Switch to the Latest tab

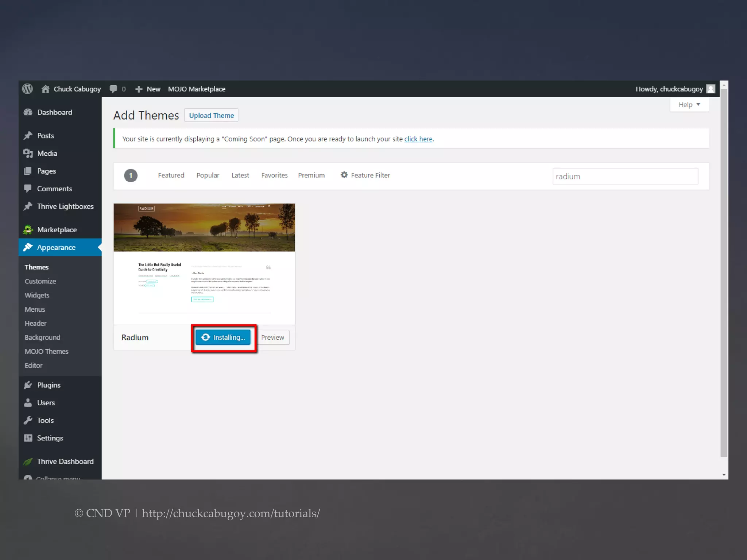point(240,175)
